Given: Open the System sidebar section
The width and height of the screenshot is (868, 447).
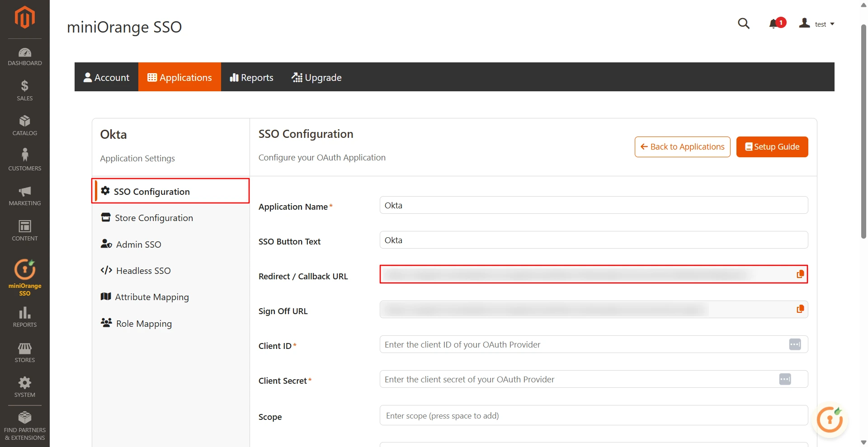Looking at the screenshot, I should [x=24, y=385].
